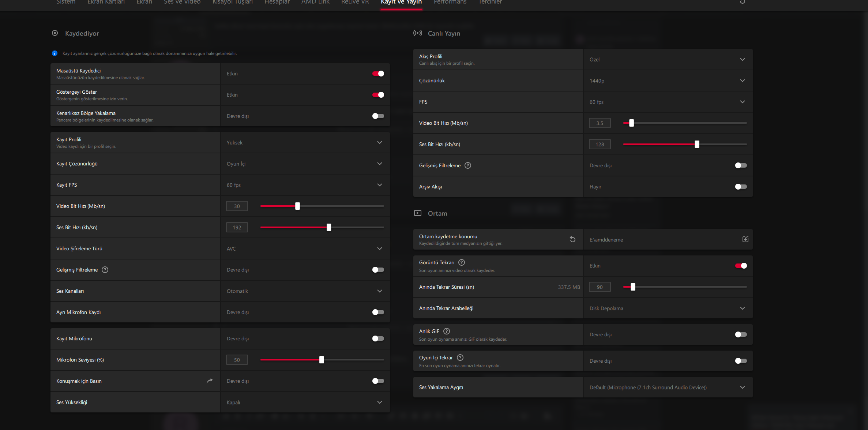This screenshot has height=430, width=868.
Task: Reset Ortam kaydetme konumu with the undo icon
Action: click(x=572, y=239)
